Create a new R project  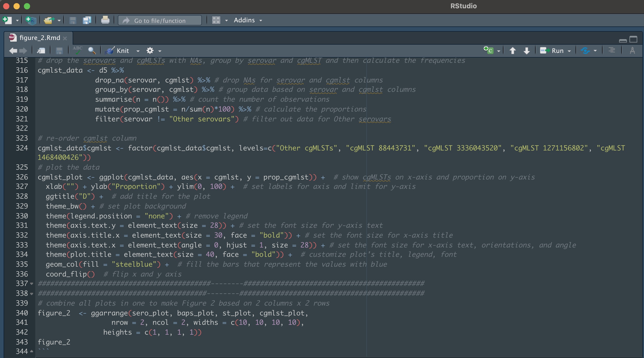31,20
